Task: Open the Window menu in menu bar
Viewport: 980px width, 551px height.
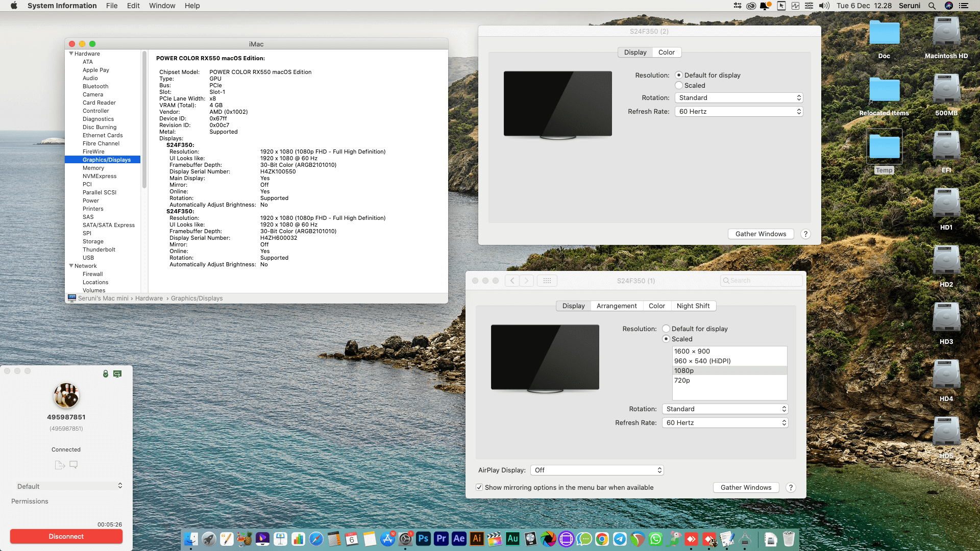Action: [x=162, y=6]
